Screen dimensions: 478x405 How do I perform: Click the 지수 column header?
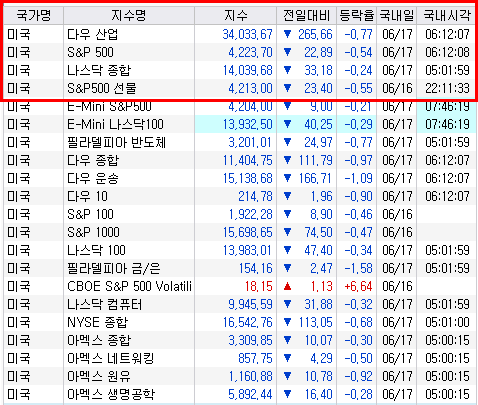[235, 15]
